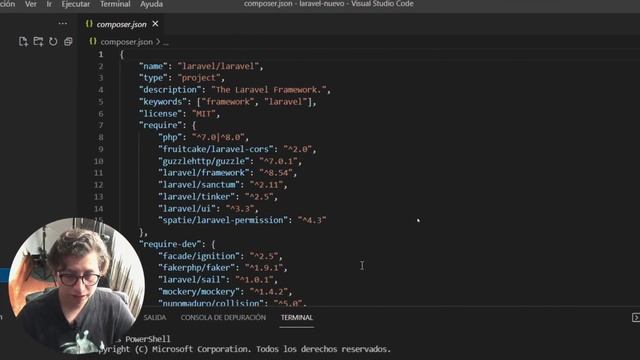640x360 pixels.
Task: Click "fakerphp/faker" package name
Action: (x=196, y=268)
